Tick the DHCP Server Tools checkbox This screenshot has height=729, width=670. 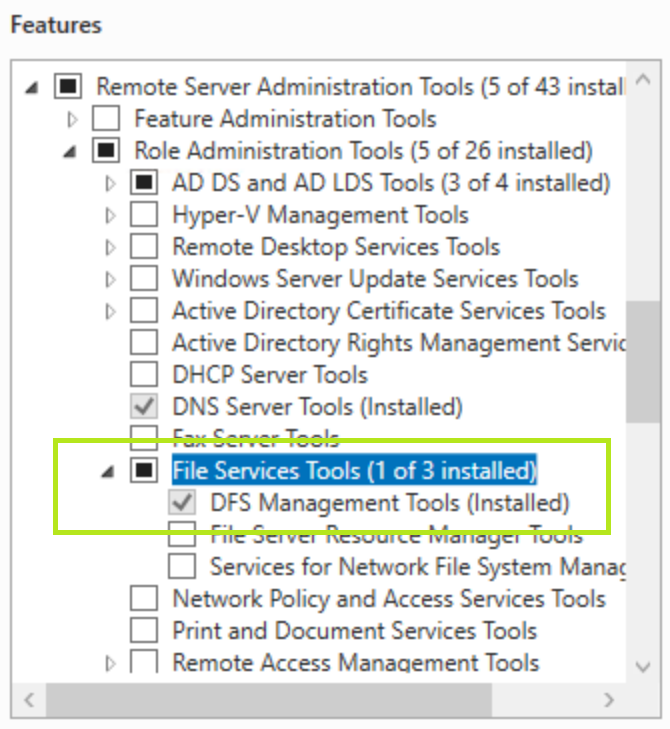tap(144, 375)
